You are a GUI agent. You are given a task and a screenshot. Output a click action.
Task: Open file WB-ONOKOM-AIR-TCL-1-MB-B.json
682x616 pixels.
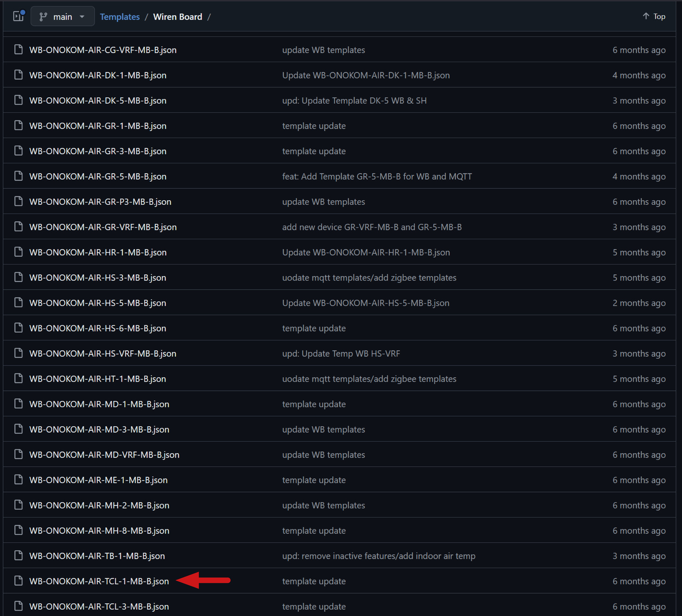[x=99, y=581]
